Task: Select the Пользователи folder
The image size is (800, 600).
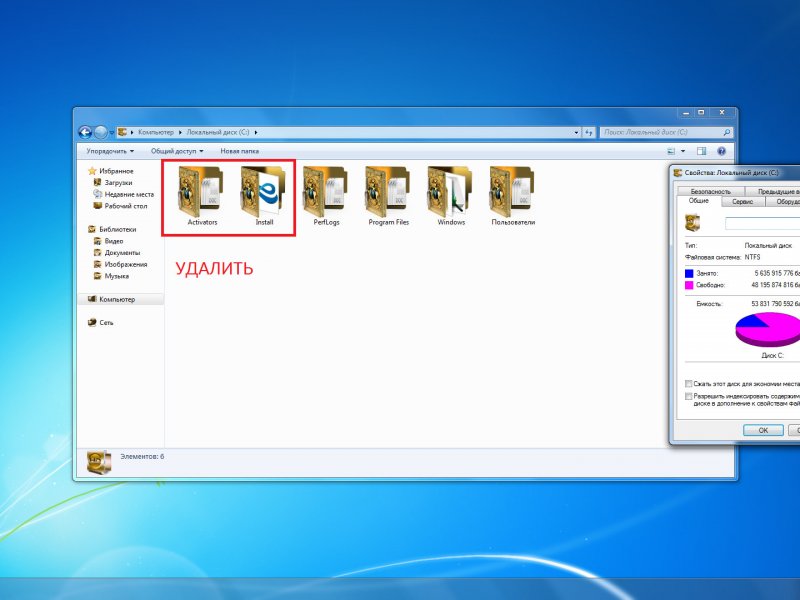Action: tap(513, 196)
